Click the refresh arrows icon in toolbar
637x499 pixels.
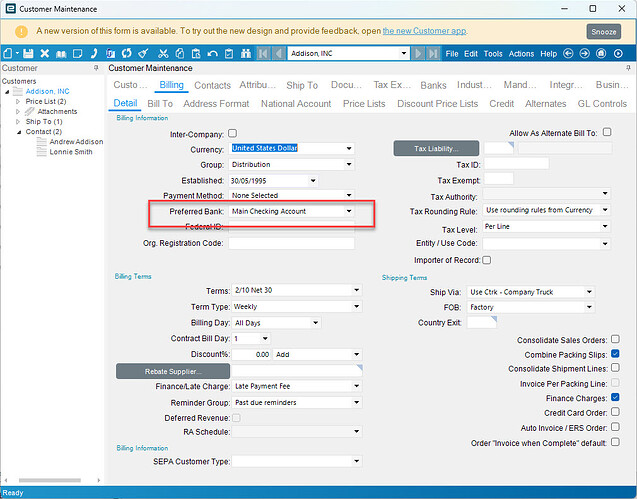[127, 53]
